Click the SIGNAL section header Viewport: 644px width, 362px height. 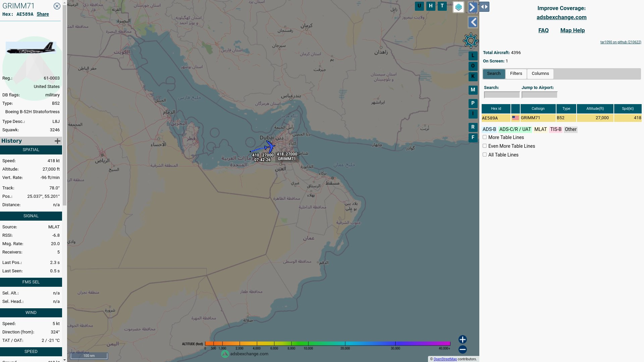pos(31,216)
